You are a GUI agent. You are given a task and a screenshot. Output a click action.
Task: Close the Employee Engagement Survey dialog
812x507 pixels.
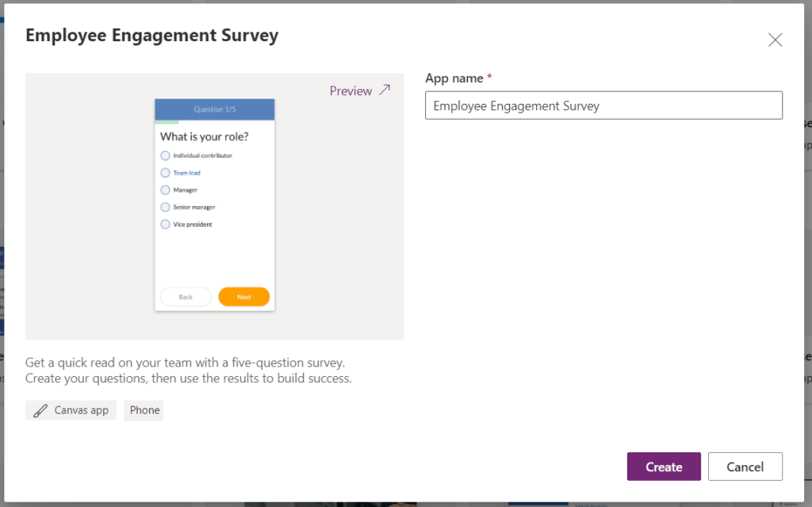[775, 40]
